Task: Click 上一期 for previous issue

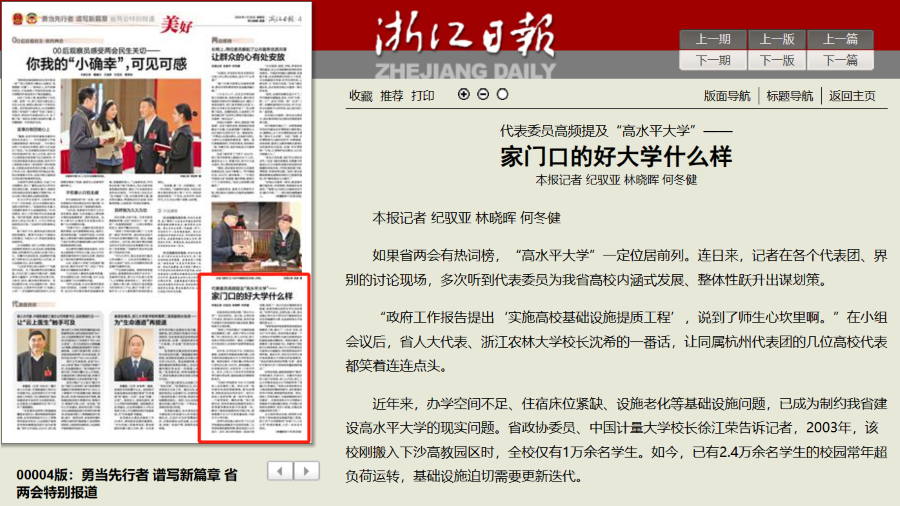Action: point(713,39)
